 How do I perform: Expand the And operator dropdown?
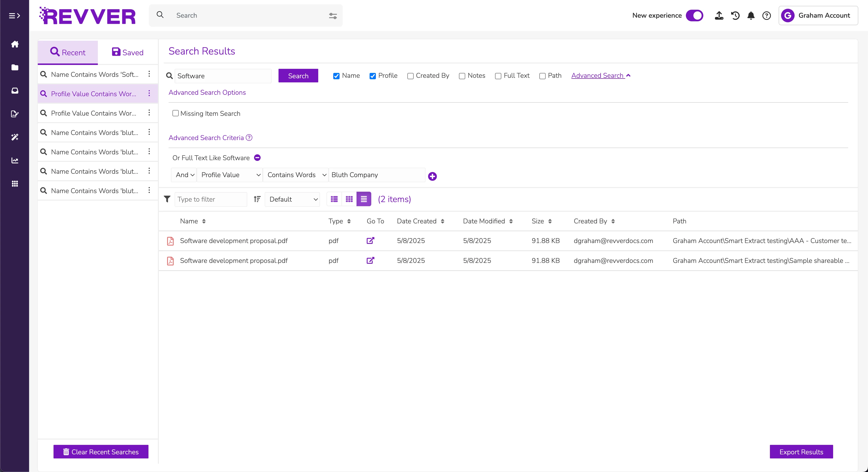point(184,175)
